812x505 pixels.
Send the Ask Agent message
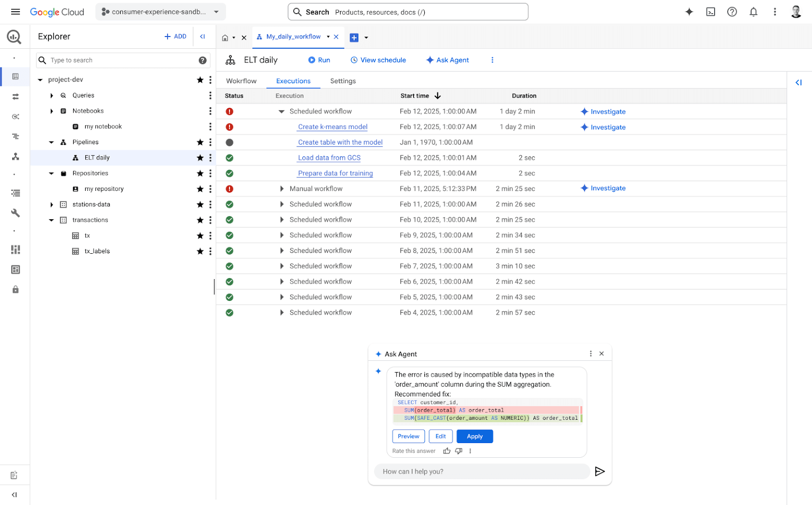point(599,472)
